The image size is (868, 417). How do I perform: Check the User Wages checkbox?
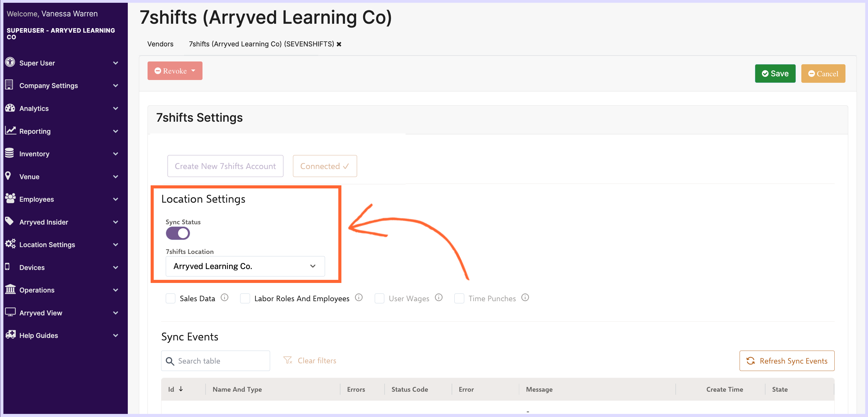point(379,298)
